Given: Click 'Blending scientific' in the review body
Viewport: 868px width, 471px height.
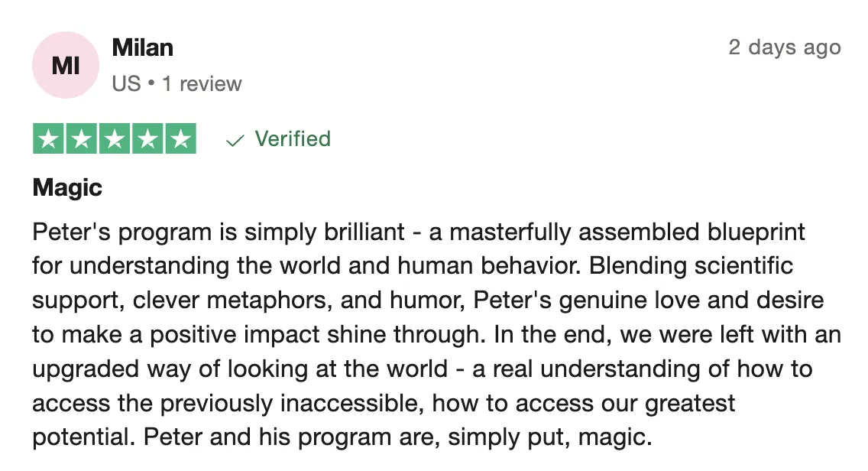Looking at the screenshot, I should [691, 266].
